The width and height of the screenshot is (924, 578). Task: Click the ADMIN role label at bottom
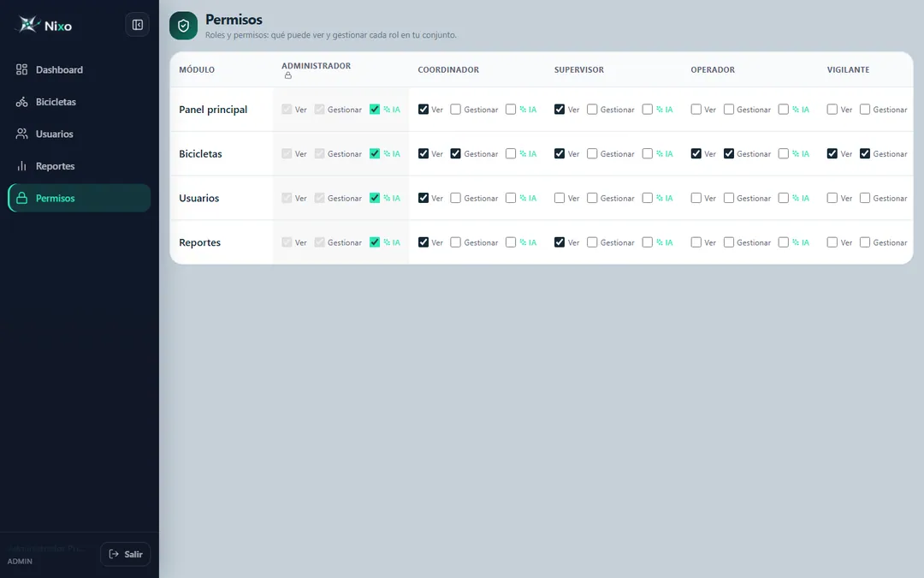coord(20,562)
